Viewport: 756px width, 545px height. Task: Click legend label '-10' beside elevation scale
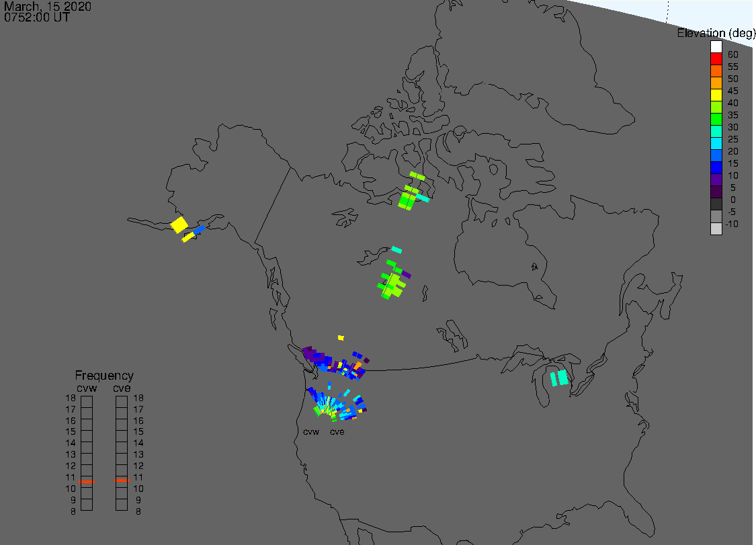click(x=731, y=224)
